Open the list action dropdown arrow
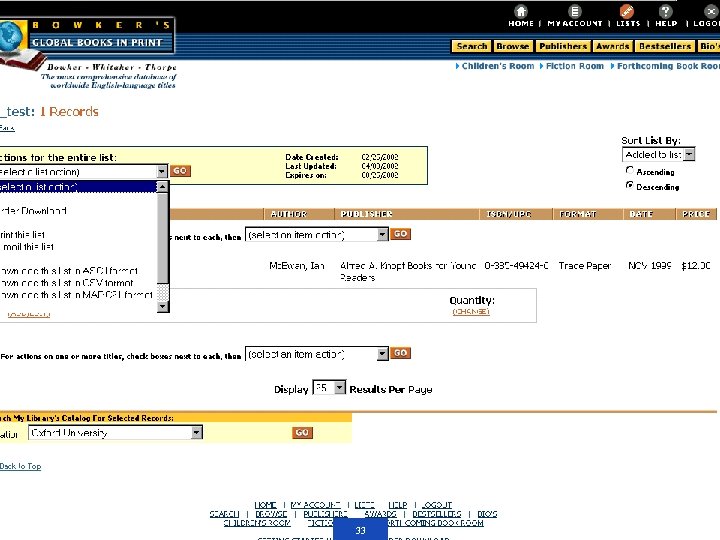The height and width of the screenshot is (540, 720). (162, 172)
